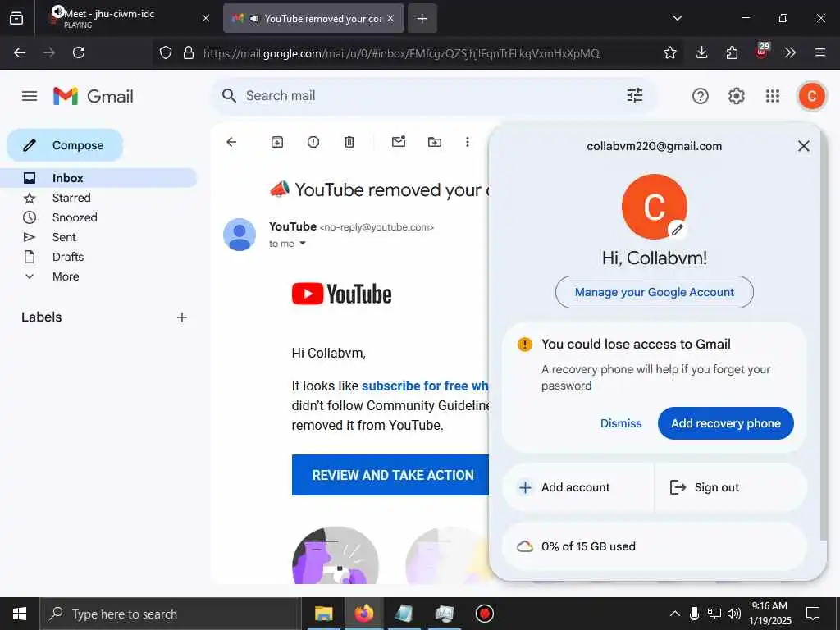
Task: Open Gmail support help icon
Action: (x=701, y=96)
